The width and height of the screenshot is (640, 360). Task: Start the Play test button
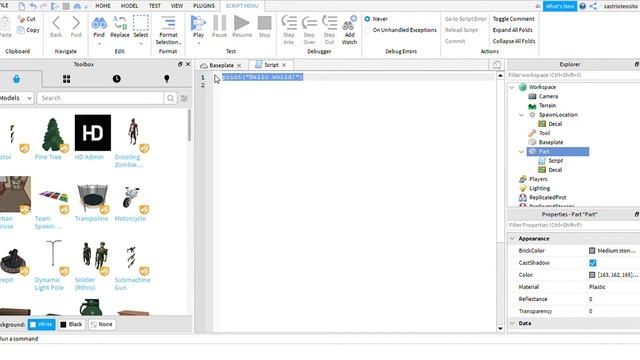[x=198, y=23]
